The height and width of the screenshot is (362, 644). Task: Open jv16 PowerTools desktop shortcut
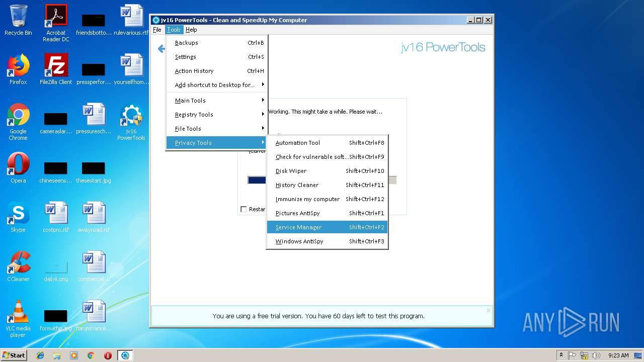(x=131, y=122)
